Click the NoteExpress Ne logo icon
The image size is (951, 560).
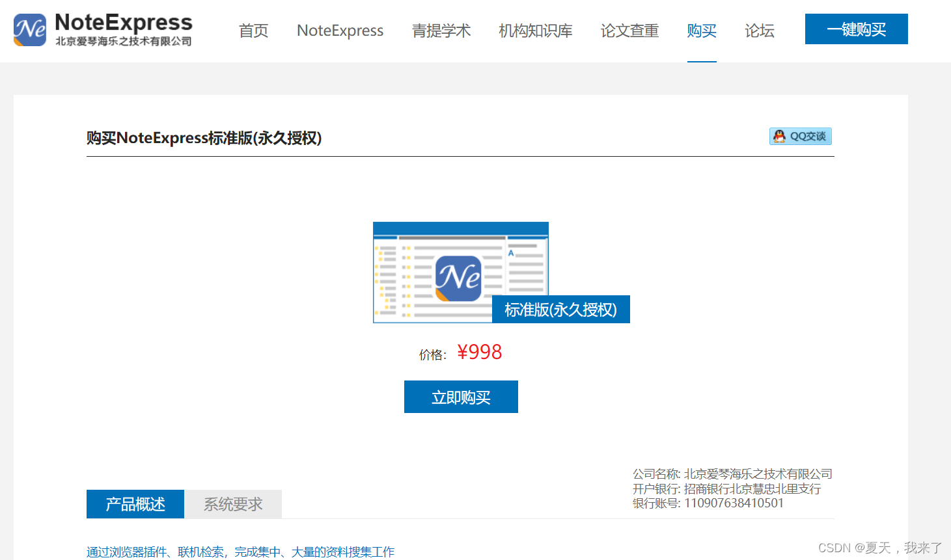pyautogui.click(x=30, y=30)
